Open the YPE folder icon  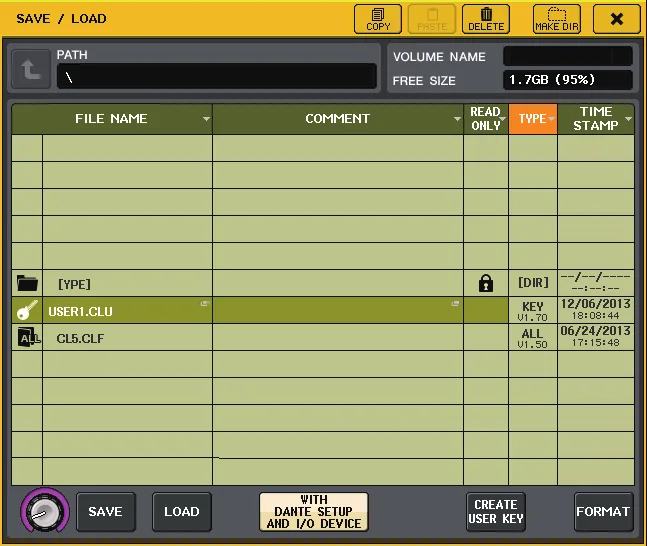27,284
